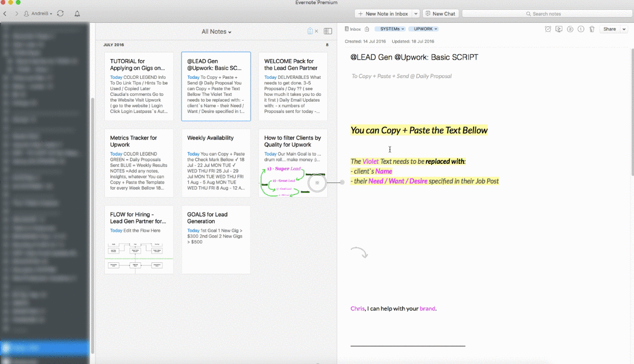
Task: Create a New Note in Inbox
Action: click(x=383, y=13)
